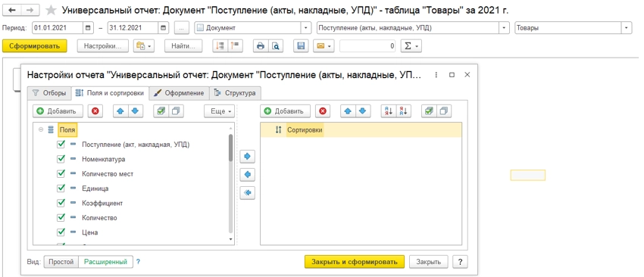Move selected sorting up with blue arrow

tap(348, 111)
